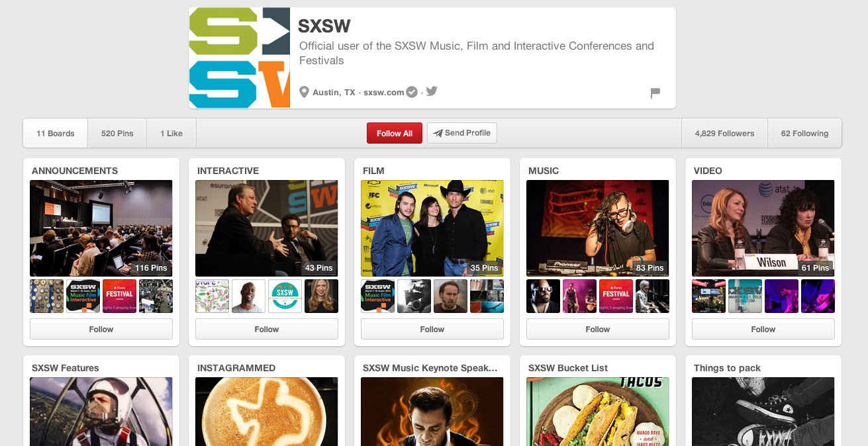Open the red Festival thumbnail under MUSIC

616,296
